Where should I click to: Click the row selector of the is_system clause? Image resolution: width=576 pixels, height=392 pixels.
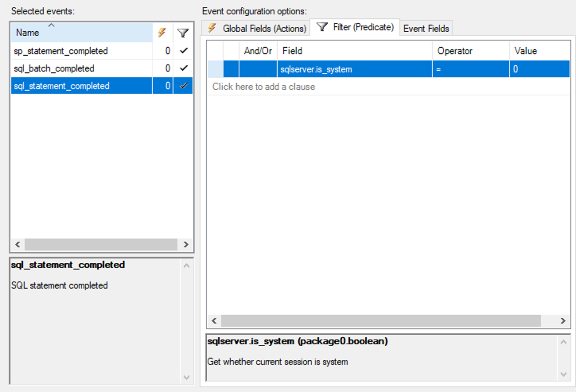(215, 69)
